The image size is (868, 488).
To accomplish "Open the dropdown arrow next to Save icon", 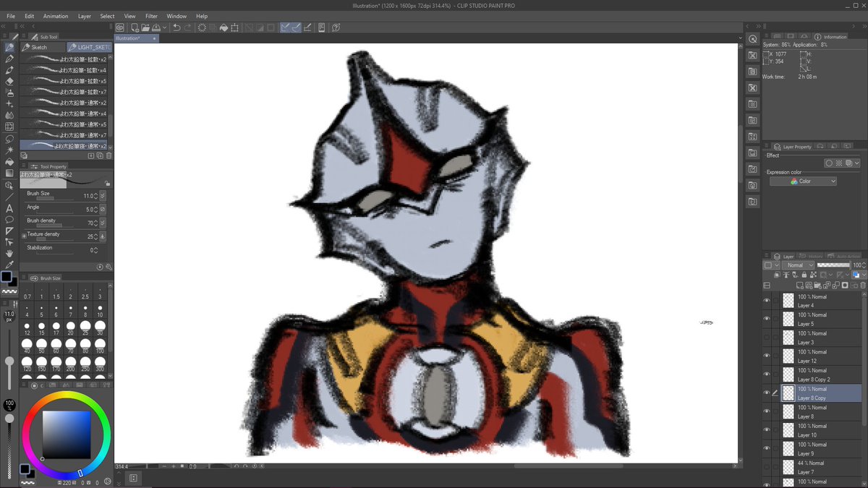I will (x=166, y=27).
